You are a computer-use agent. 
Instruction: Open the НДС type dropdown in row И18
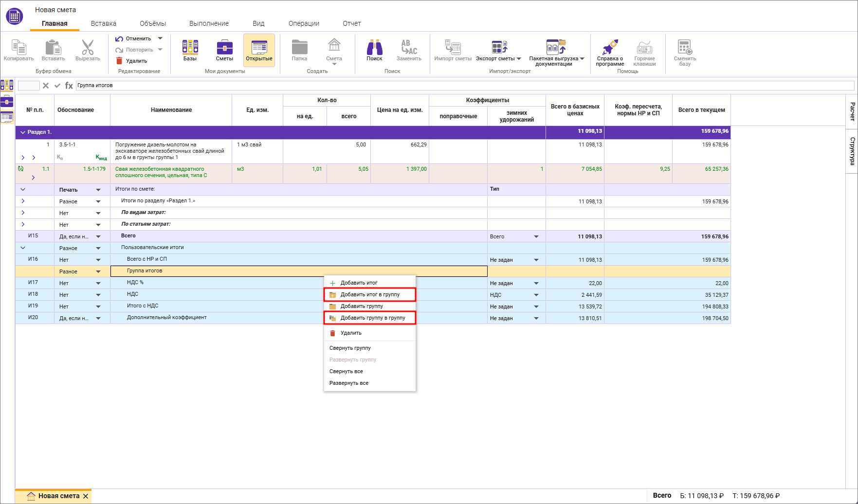point(536,295)
